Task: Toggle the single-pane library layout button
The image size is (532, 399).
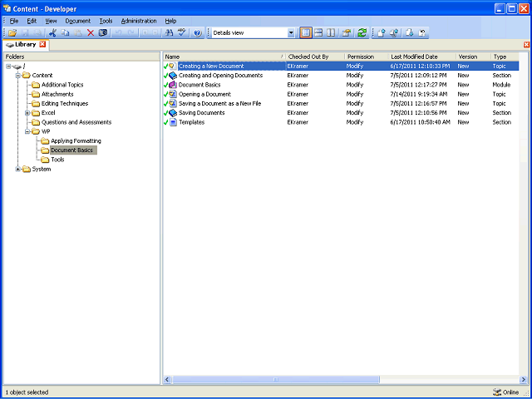Action: pos(306,33)
